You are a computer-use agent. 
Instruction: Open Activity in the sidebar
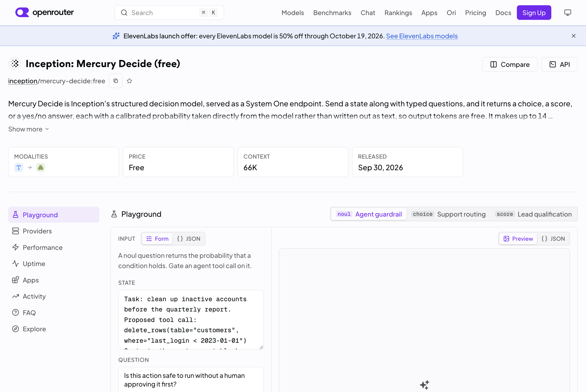tap(54, 296)
